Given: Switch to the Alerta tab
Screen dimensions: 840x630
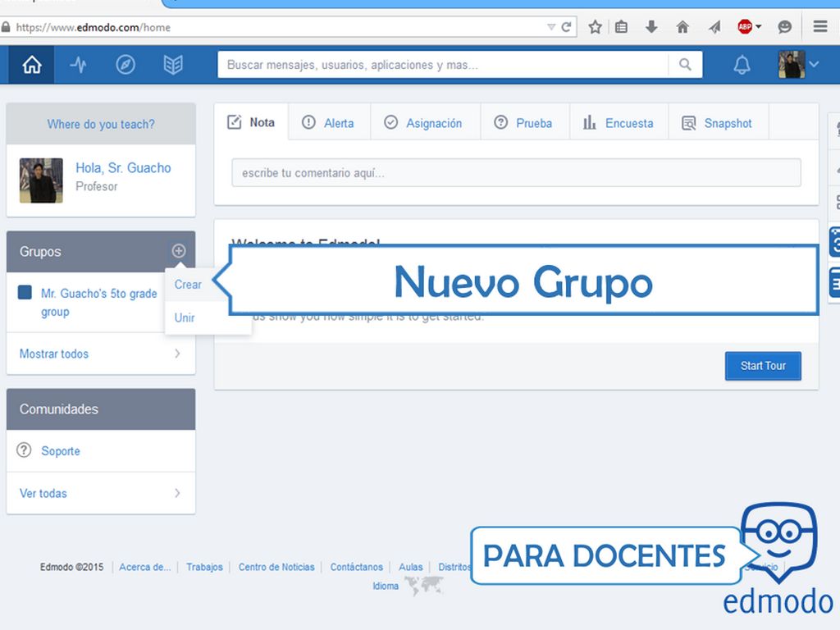Looking at the screenshot, I should pos(328,123).
